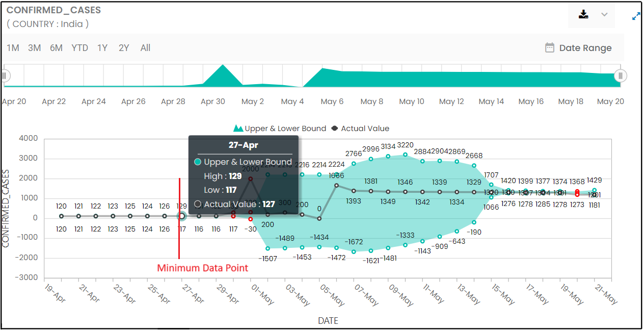644x330 pixels.
Task: Select the 3M time range
Action: 35,48
